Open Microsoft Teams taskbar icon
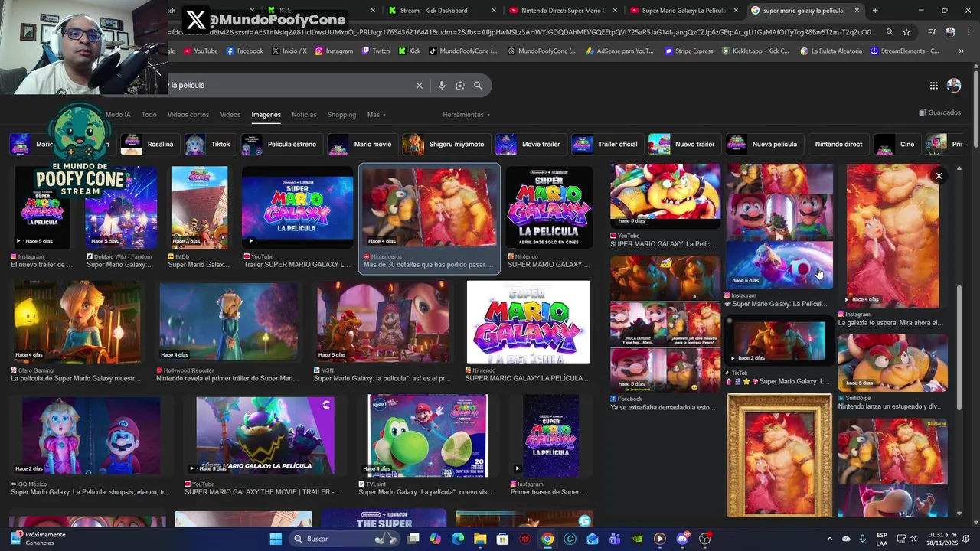The width and height of the screenshot is (980, 551). click(615, 539)
